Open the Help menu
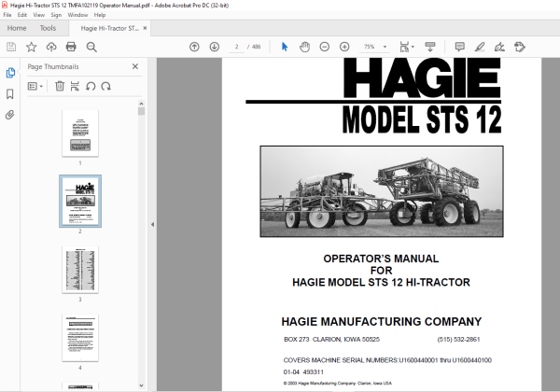This screenshot has height=392, width=560. 100,15
